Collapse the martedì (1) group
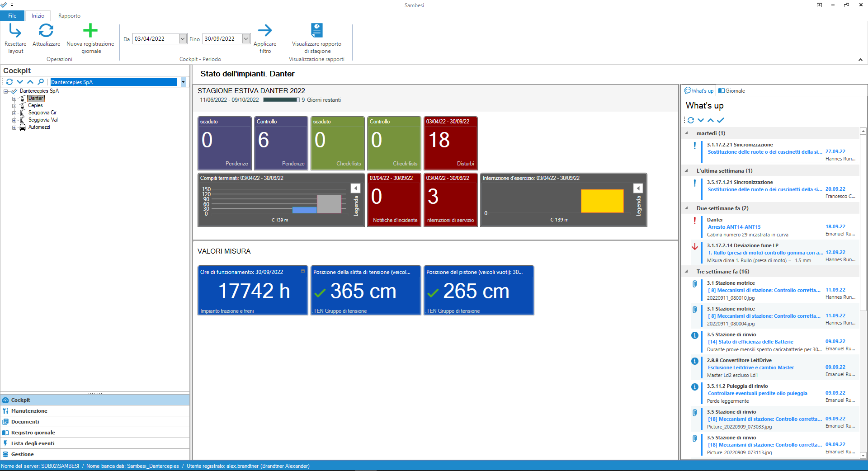Viewport: 868px width, 471px height. (x=687, y=133)
